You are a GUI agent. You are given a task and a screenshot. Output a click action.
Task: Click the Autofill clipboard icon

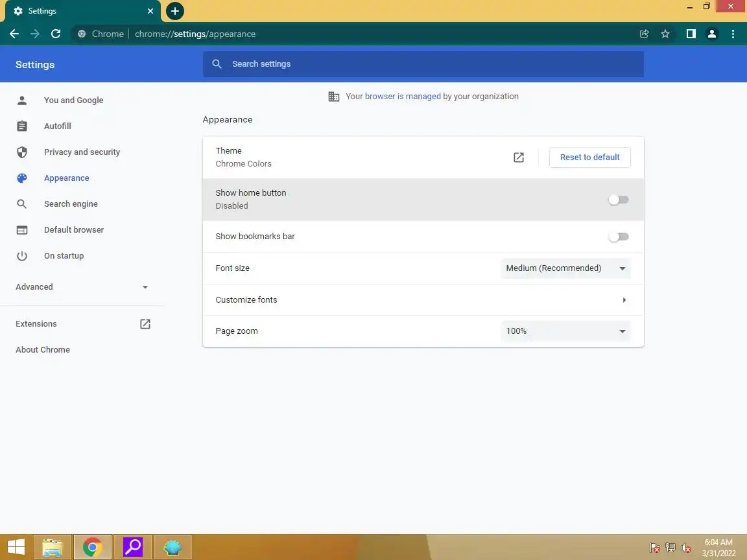(x=22, y=126)
